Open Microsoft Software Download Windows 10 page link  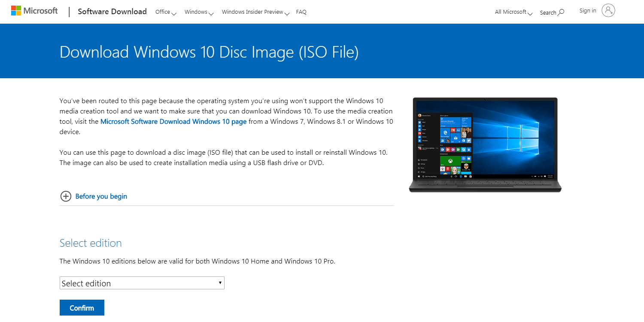[173, 122]
